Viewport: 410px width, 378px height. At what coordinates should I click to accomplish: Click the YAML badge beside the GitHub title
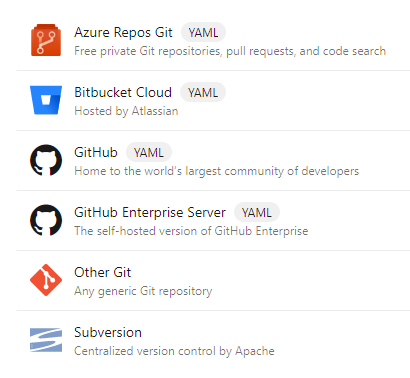point(149,153)
